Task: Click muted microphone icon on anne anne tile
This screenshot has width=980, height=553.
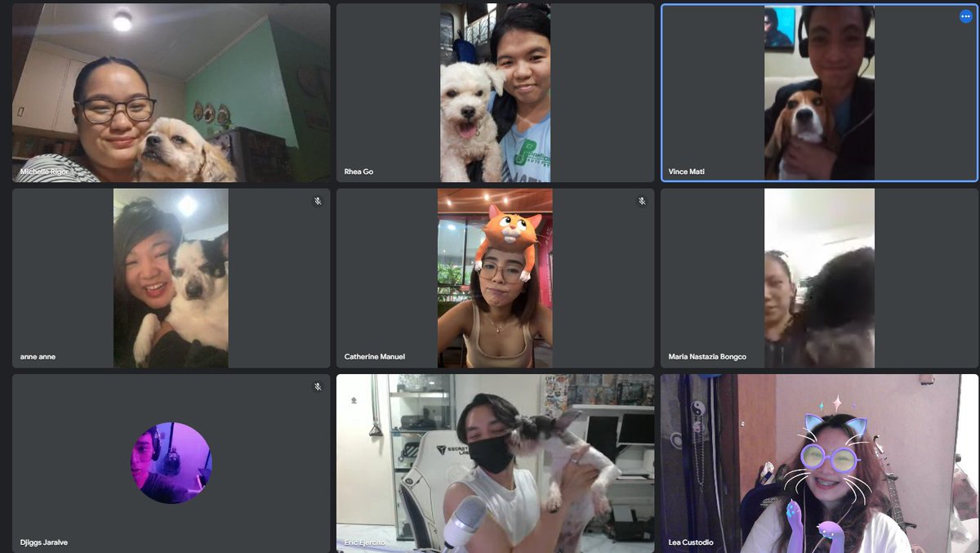Action: click(x=318, y=201)
